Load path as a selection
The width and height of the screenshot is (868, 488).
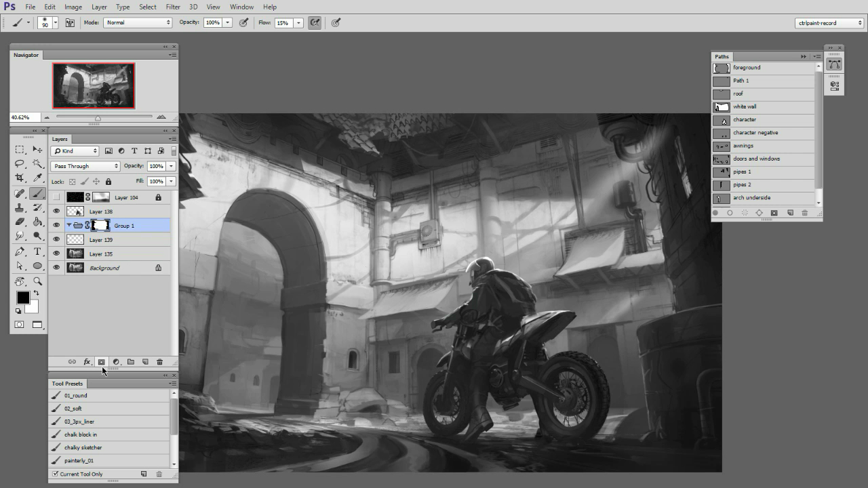(745, 213)
